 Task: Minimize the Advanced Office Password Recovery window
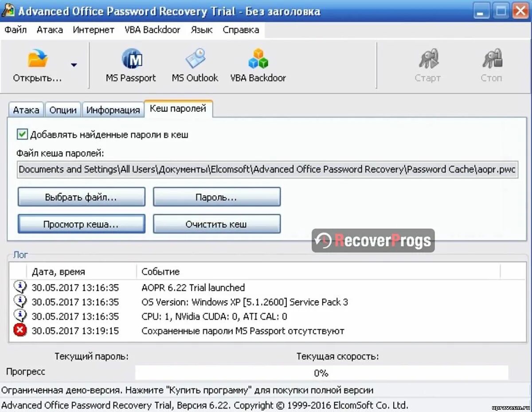481,11
